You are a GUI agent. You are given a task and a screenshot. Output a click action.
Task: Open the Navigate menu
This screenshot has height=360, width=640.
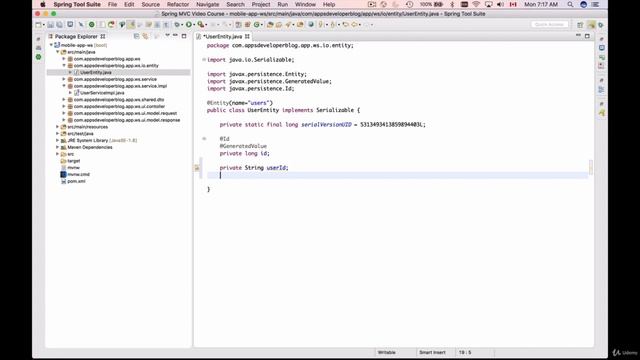[x=208, y=4]
